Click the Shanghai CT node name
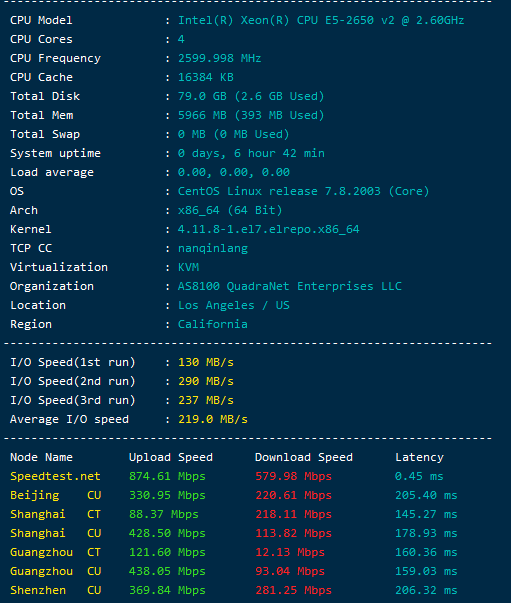Image resolution: width=511 pixels, height=603 pixels. point(55,514)
